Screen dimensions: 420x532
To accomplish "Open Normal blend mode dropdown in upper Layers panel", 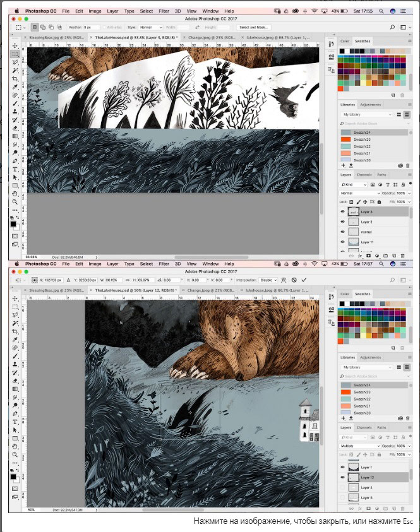I will tap(359, 193).
